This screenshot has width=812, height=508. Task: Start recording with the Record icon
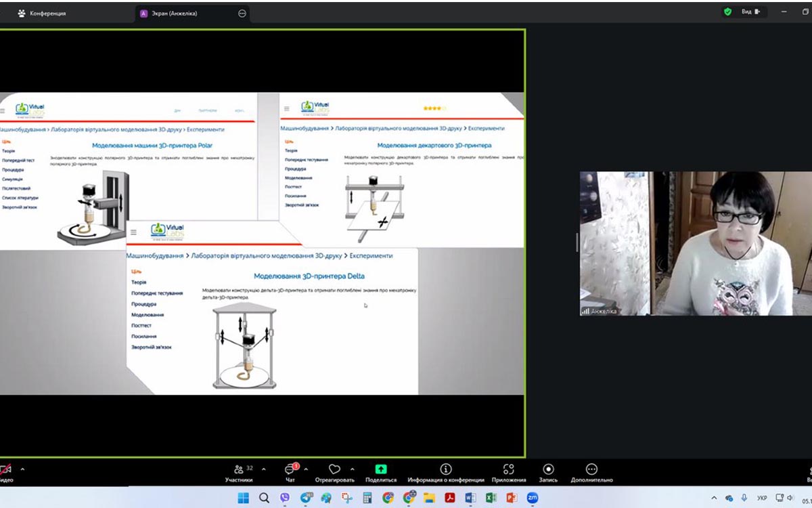(548, 469)
